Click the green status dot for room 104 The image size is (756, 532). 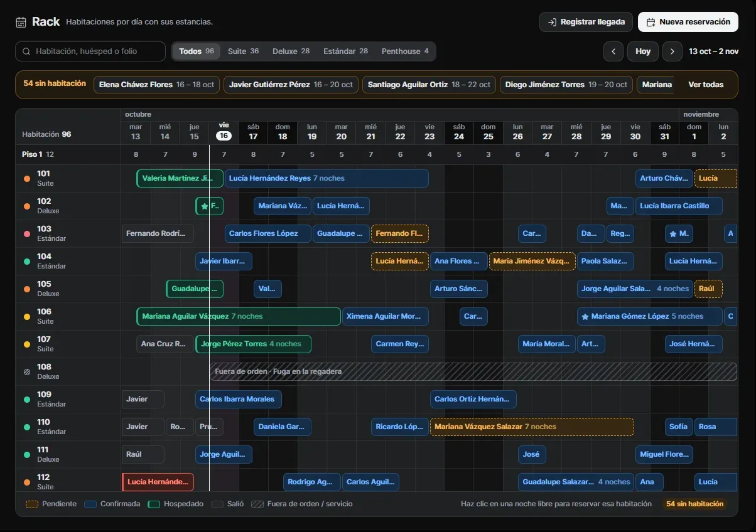[x=27, y=262]
